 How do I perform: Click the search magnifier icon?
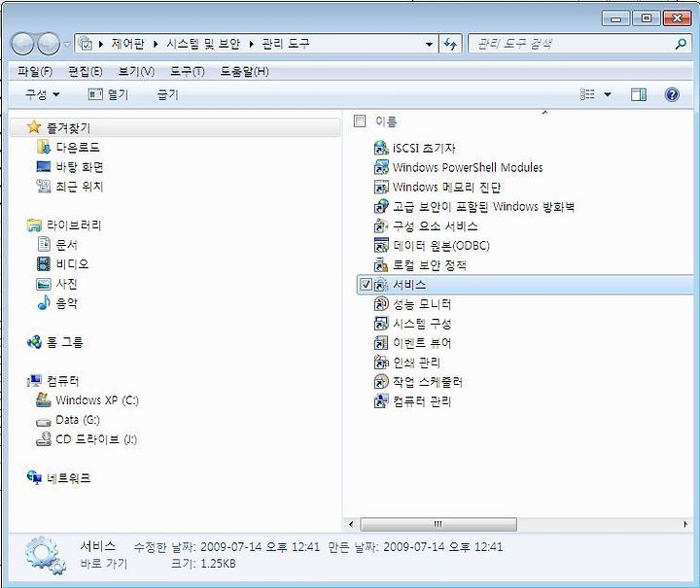681,44
